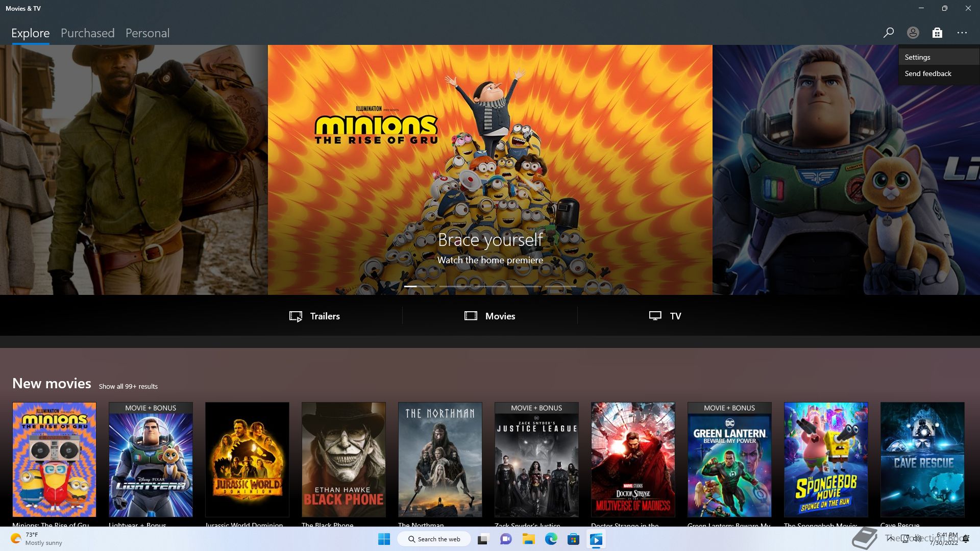Slide to the cowboy banner on left
Viewport: 980px width, 551px height.
(x=134, y=169)
